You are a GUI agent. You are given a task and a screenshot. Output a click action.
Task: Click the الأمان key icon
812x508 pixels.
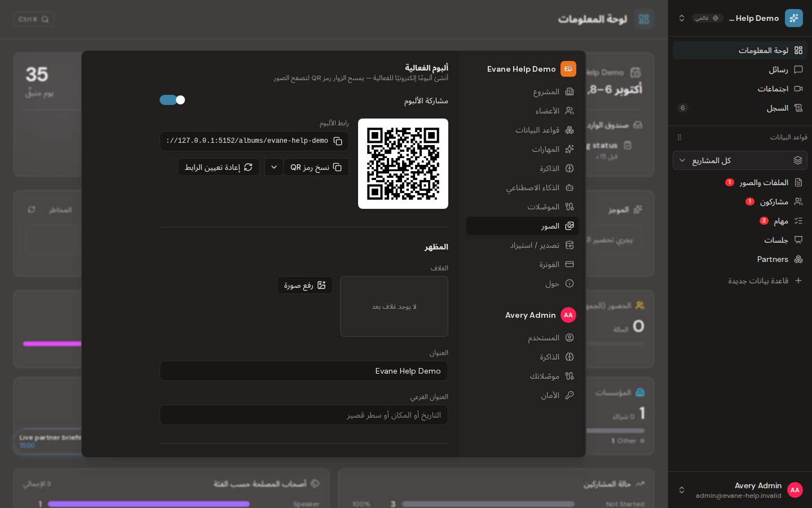(x=570, y=395)
